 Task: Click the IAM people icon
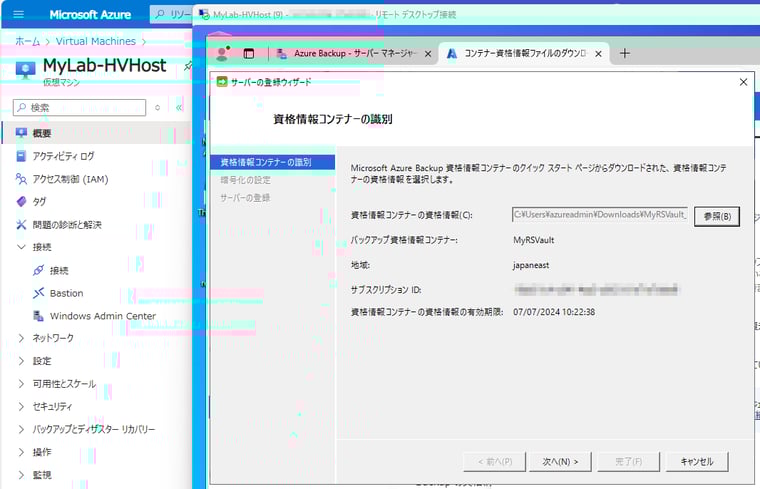tap(21, 179)
